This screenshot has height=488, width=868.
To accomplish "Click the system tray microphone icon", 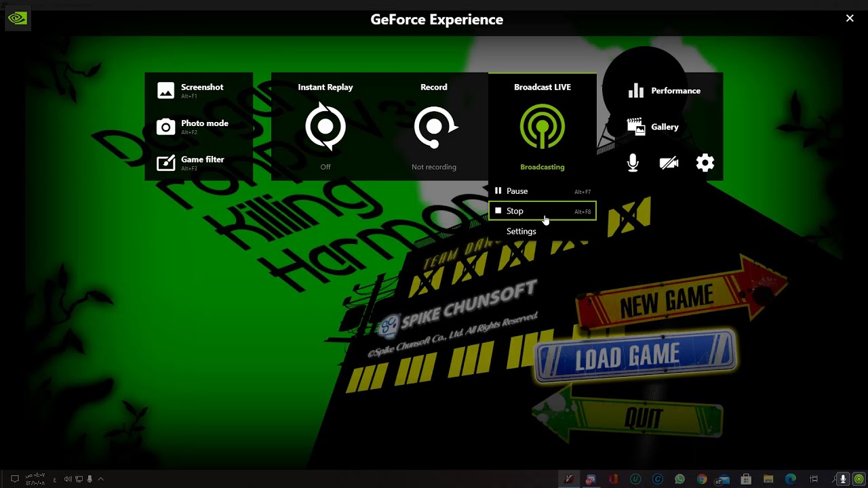I will 90,479.
